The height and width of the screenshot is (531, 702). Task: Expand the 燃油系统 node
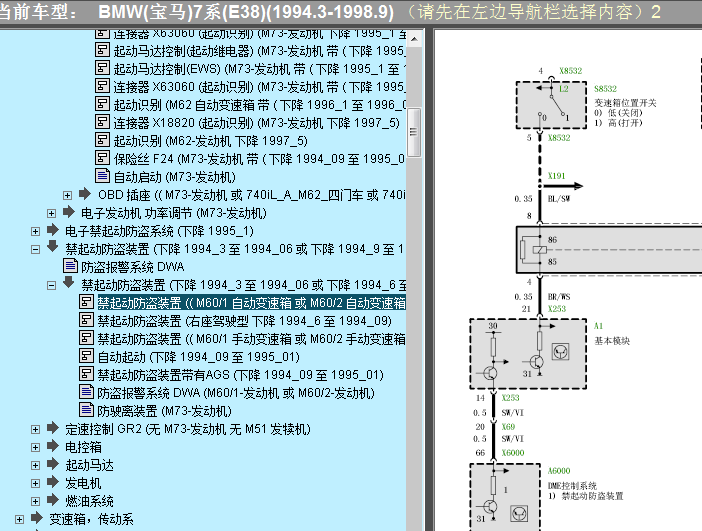pyautogui.click(x=35, y=501)
